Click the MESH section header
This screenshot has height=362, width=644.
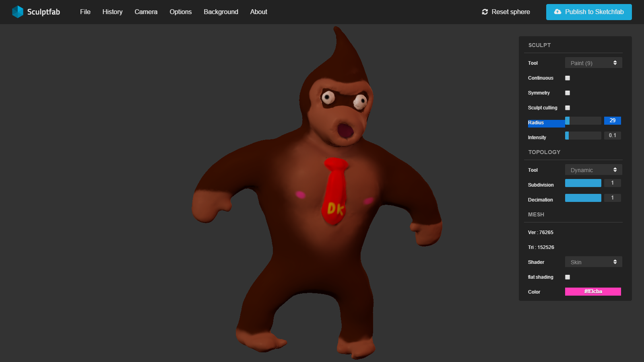(x=536, y=214)
